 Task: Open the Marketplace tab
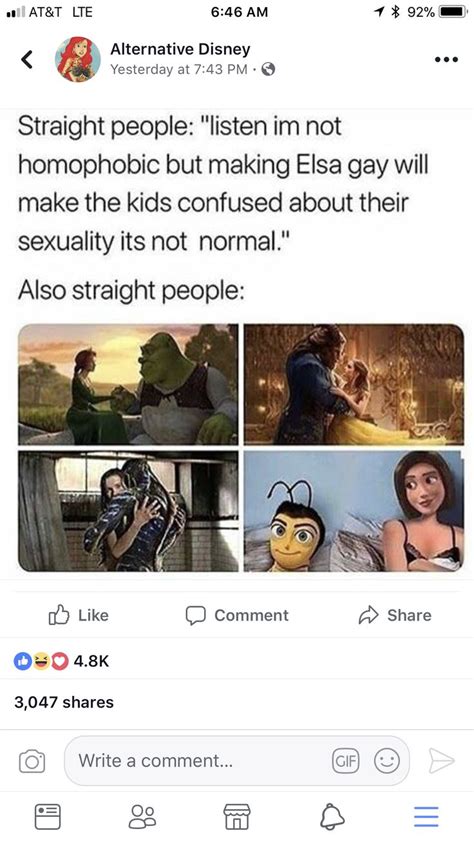pos(237,817)
